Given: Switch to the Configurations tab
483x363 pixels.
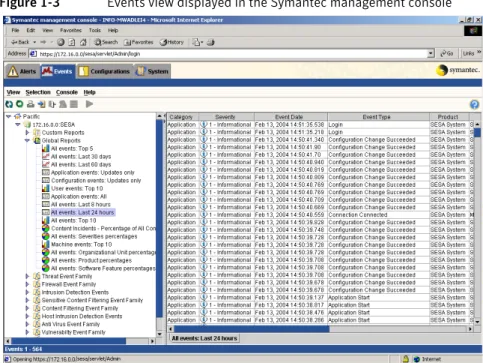Looking at the screenshot, I should coord(104,71).
